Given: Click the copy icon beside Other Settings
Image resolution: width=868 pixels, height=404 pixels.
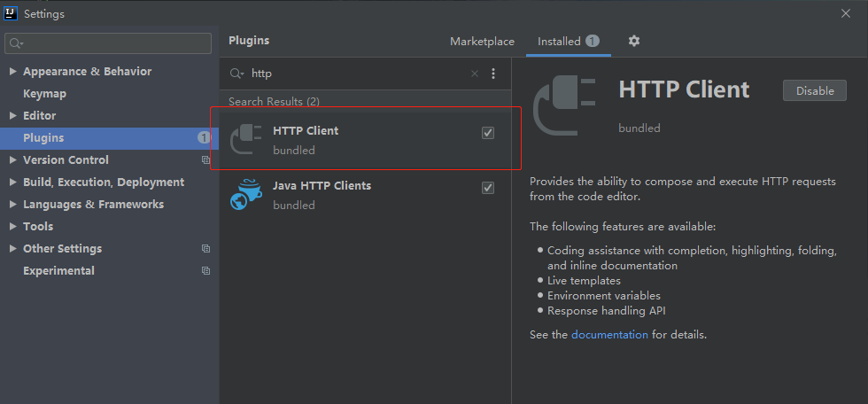Looking at the screenshot, I should [205, 249].
